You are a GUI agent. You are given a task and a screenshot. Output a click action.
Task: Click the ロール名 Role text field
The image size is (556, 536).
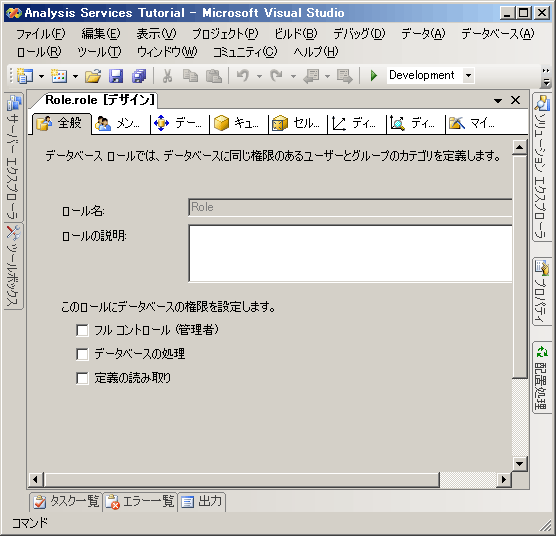point(350,207)
